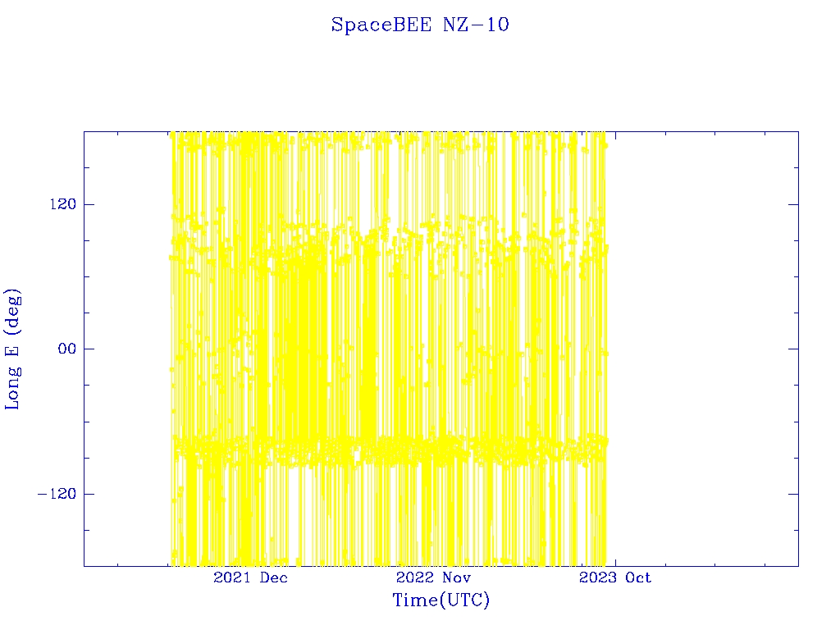Screen dimensions: 840x630
Task: Click the right-axis tick mark at 120 level
Action: click(x=792, y=204)
